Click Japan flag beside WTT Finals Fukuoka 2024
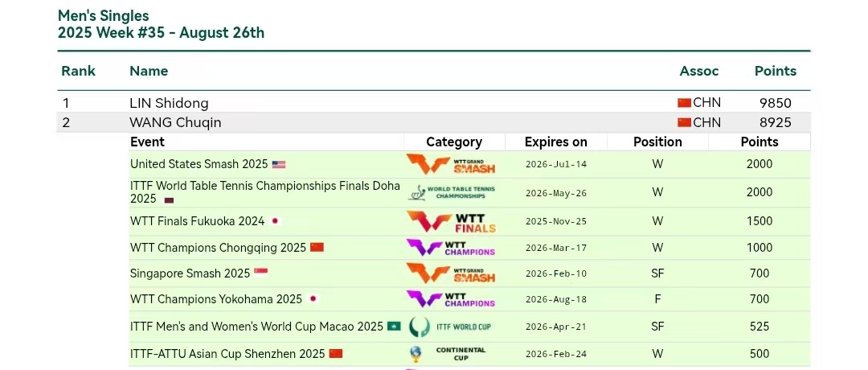The width and height of the screenshot is (868, 370). pos(275,221)
